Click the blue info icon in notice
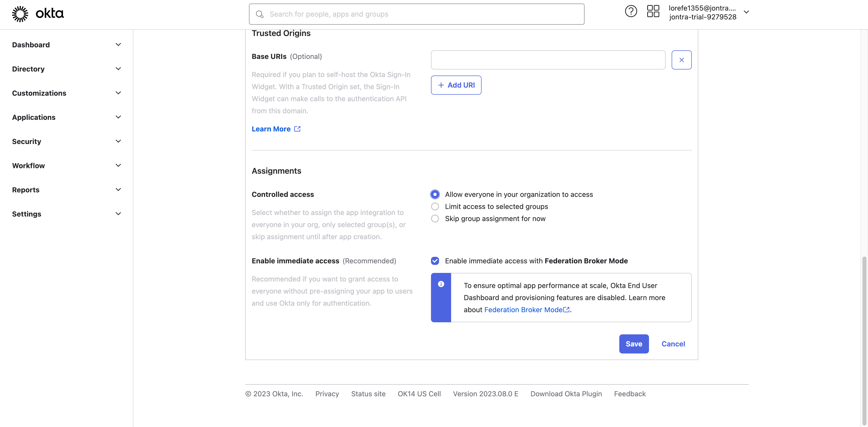This screenshot has height=427, width=868. [x=441, y=284]
